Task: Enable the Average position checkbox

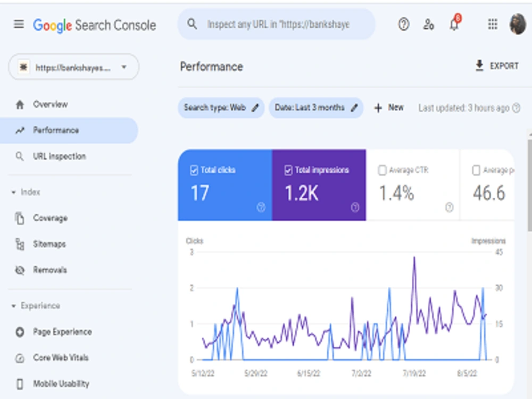Action: click(476, 170)
